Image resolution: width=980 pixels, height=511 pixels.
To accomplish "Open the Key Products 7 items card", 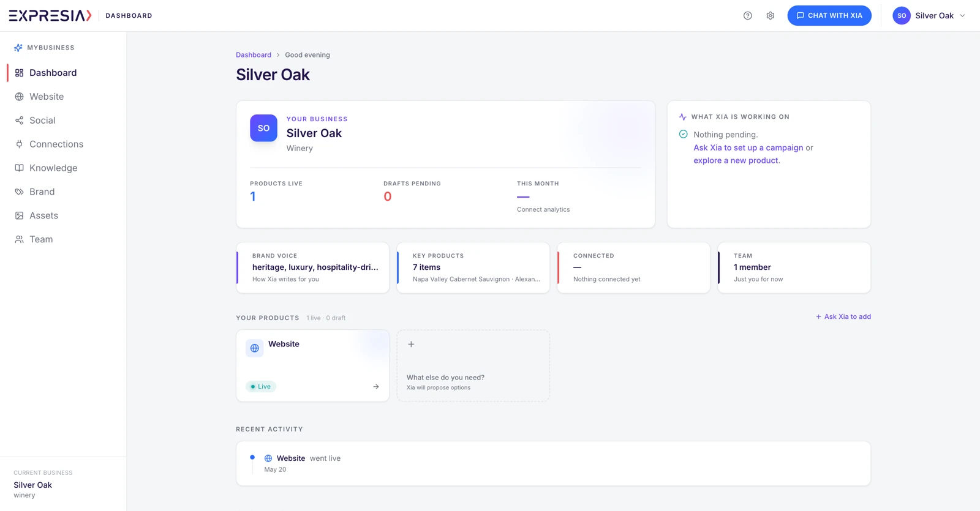I will 473,267.
